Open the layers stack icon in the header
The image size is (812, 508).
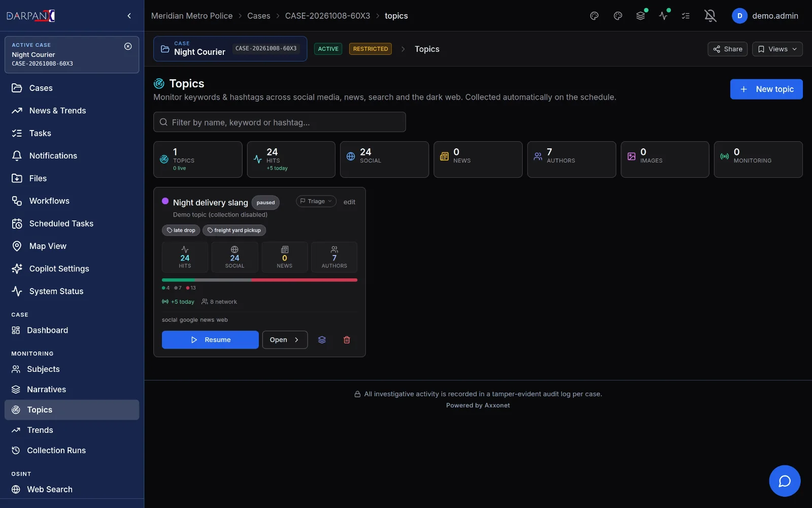[x=641, y=16]
